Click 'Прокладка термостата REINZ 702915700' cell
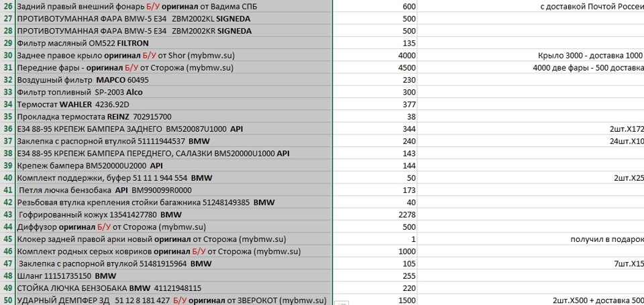This screenshot has width=644, height=305. click(174, 117)
